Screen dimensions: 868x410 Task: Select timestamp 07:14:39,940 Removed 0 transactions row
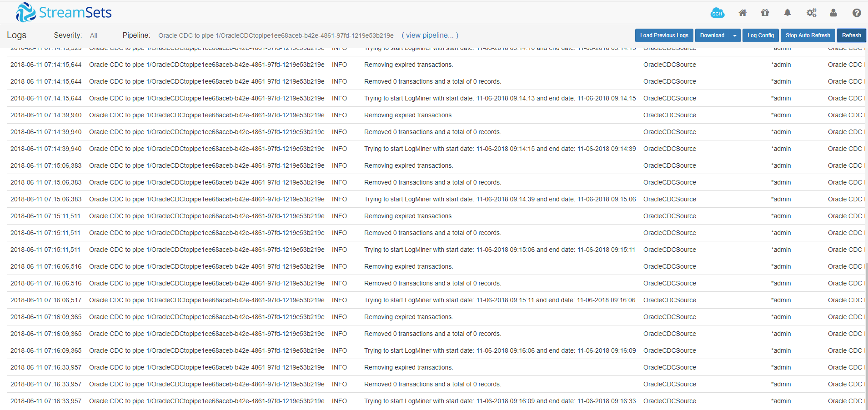[46, 132]
